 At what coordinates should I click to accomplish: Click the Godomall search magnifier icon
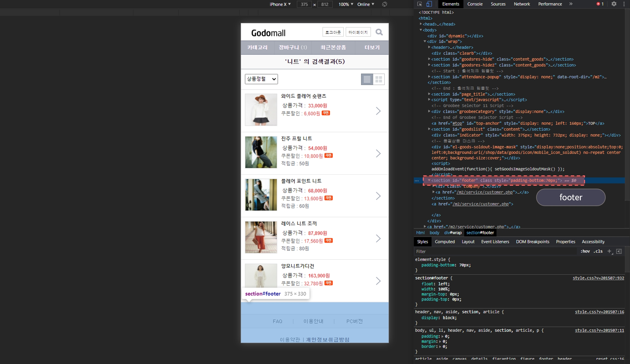pyautogui.click(x=379, y=32)
